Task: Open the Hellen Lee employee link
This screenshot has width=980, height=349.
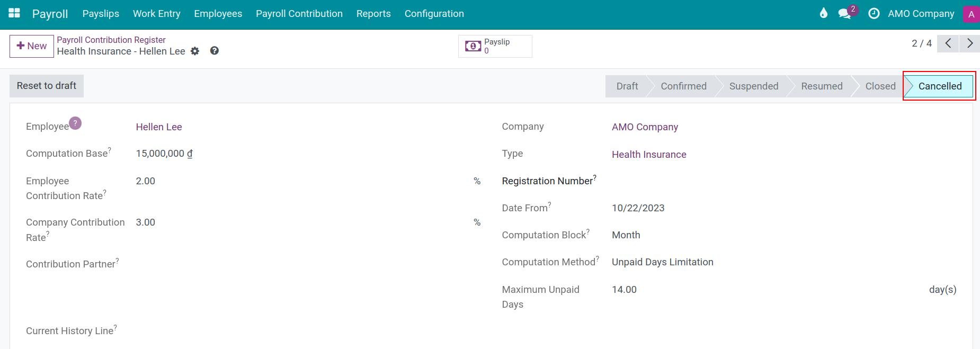Action: [159, 127]
